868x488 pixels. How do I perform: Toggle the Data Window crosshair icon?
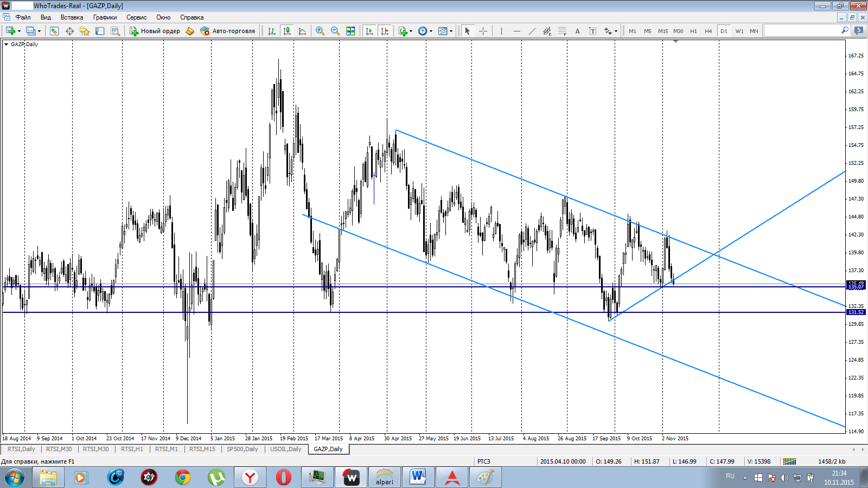pos(69,31)
